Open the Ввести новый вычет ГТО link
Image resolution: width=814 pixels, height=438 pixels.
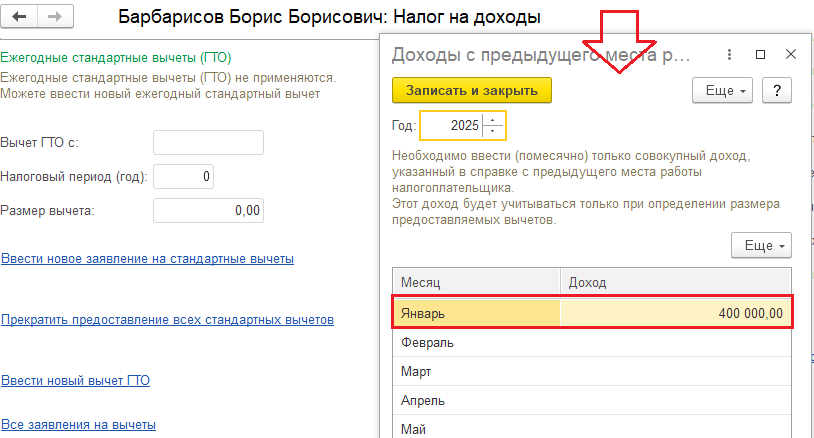(x=75, y=380)
